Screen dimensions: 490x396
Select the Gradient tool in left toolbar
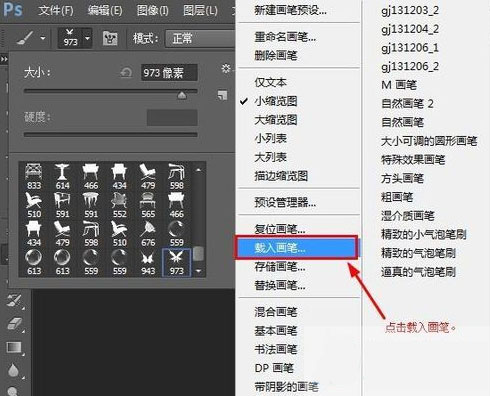click(14, 348)
